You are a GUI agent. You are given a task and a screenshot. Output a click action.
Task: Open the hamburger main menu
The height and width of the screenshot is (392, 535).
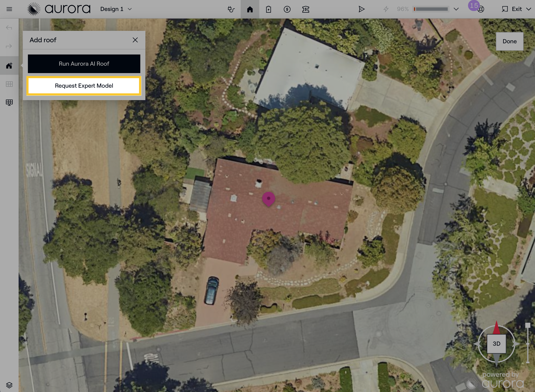pyautogui.click(x=9, y=9)
